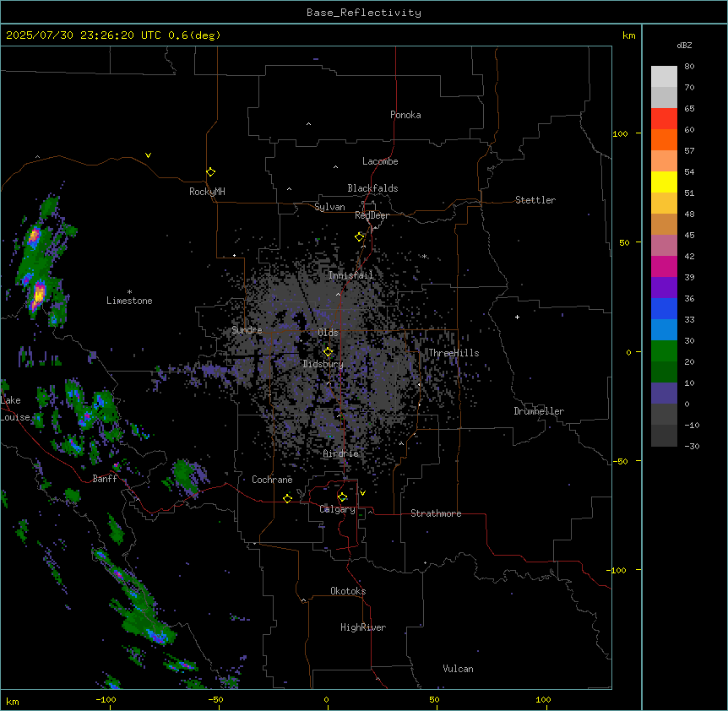Click the Didsbury label
The image size is (728, 711).
[x=323, y=364]
